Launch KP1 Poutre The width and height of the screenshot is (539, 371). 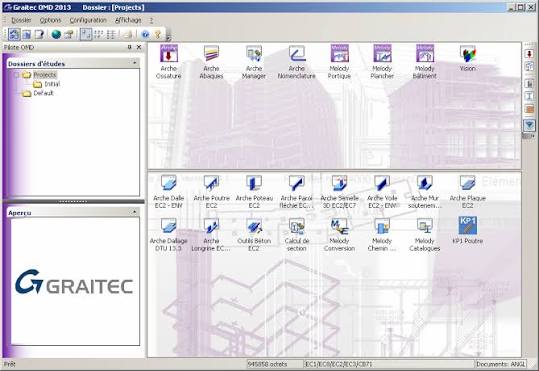(468, 230)
